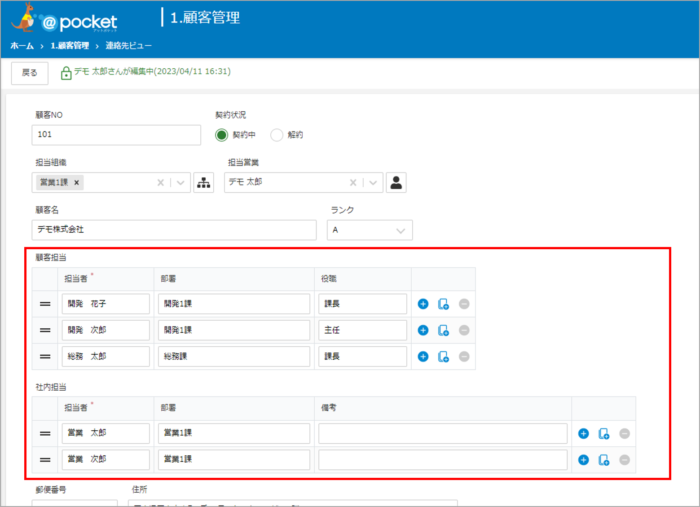Click the 備考 field in 営業 次郎 row
Viewport: 700px width, 507px height.
pos(443,460)
